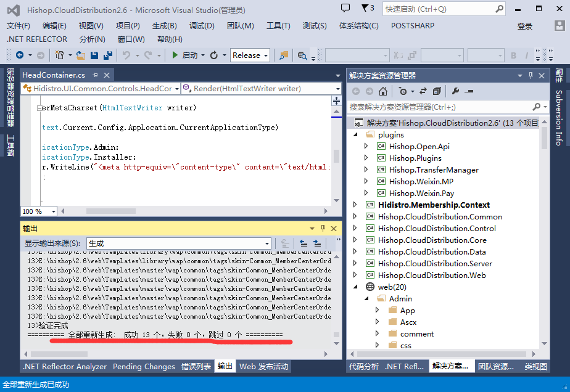Switch to 团队资源 tab
The image size is (570, 392).
tap(496, 367)
